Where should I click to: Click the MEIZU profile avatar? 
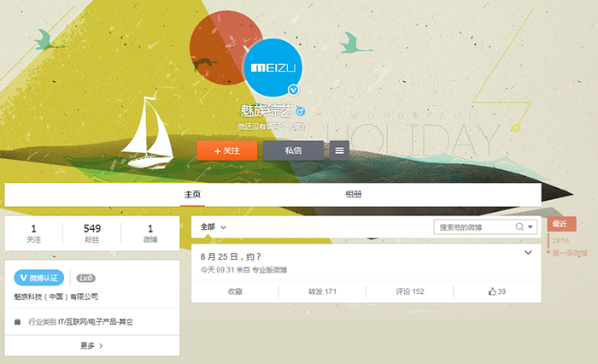coord(273,68)
